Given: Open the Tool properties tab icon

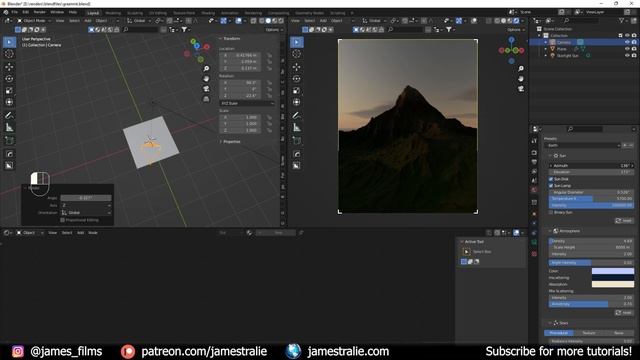Looking at the screenshot, I should pos(534,141).
